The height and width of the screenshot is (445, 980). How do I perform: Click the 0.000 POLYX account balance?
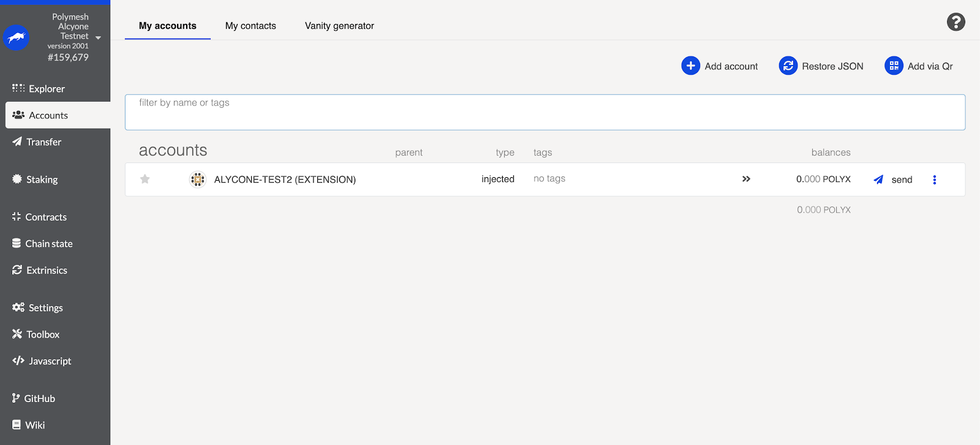(x=823, y=179)
